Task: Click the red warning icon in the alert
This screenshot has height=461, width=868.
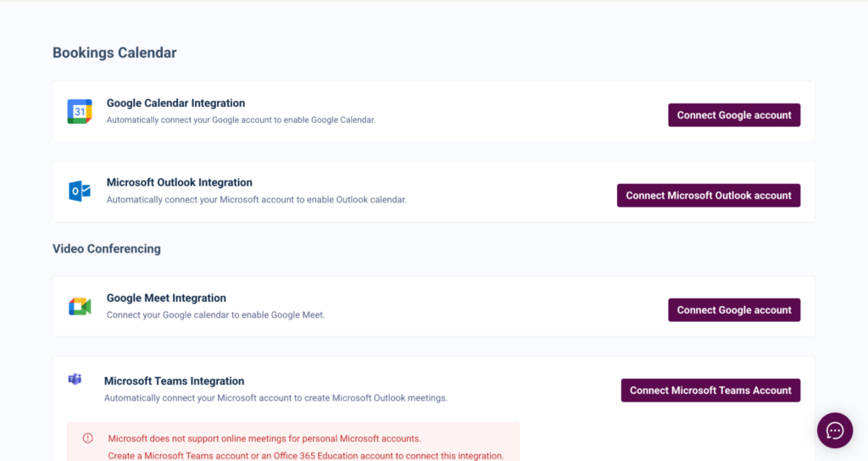Action: tap(88, 438)
